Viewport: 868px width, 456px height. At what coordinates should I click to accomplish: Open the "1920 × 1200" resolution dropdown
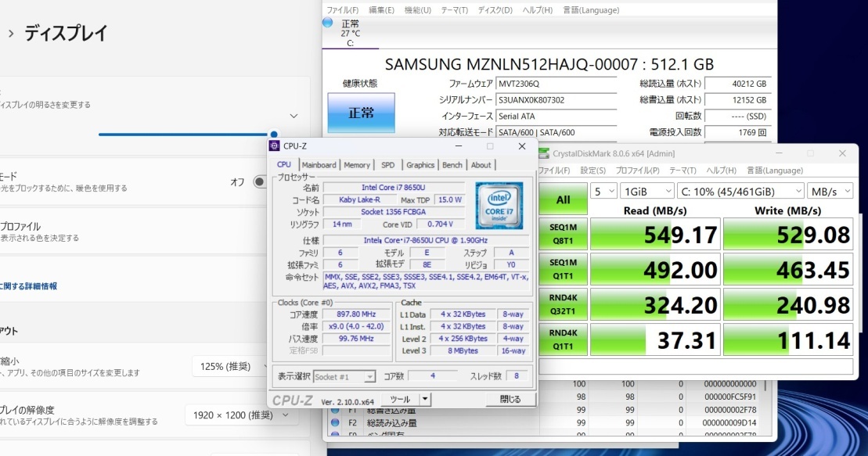tap(242, 415)
